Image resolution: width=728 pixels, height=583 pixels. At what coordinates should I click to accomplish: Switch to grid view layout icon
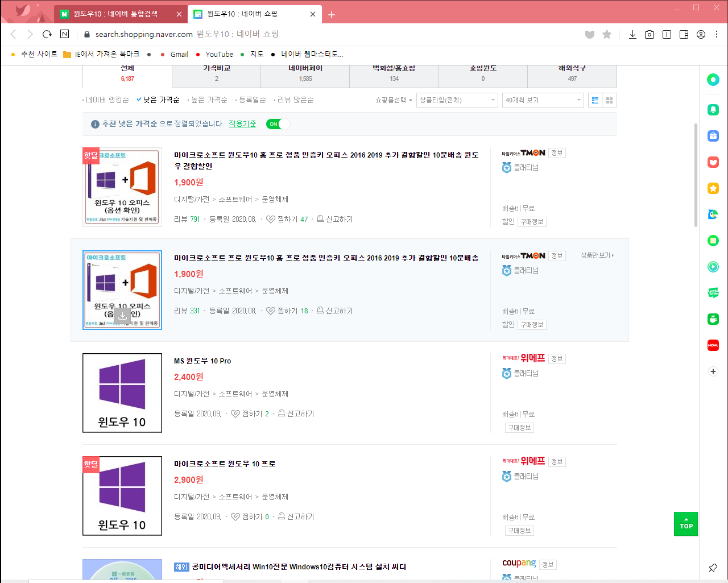point(610,100)
